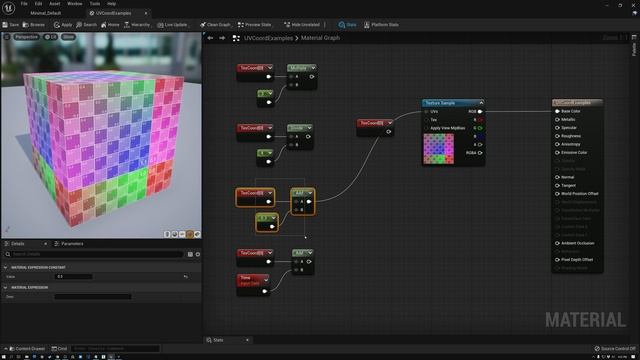The height and width of the screenshot is (360, 640).
Task: Open the Edit menu
Action: (38, 4)
